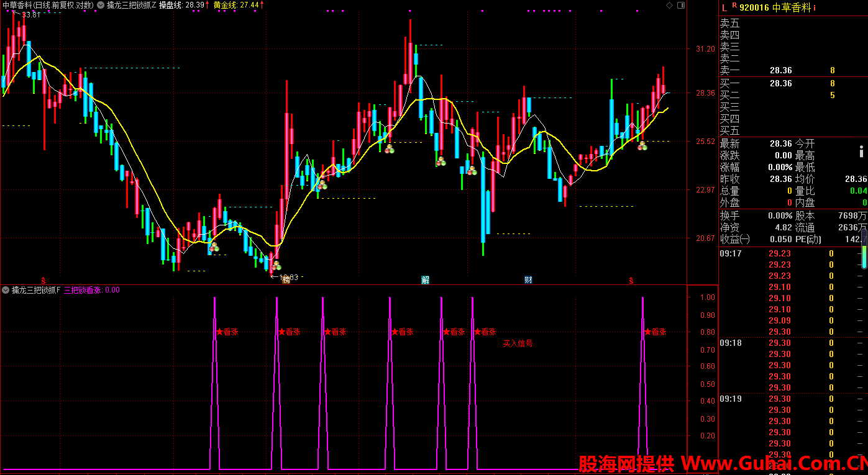This screenshot has width=868, height=475.
Task: Click the 买入信号 label in the indicator pane
Action: pyautogui.click(x=518, y=343)
